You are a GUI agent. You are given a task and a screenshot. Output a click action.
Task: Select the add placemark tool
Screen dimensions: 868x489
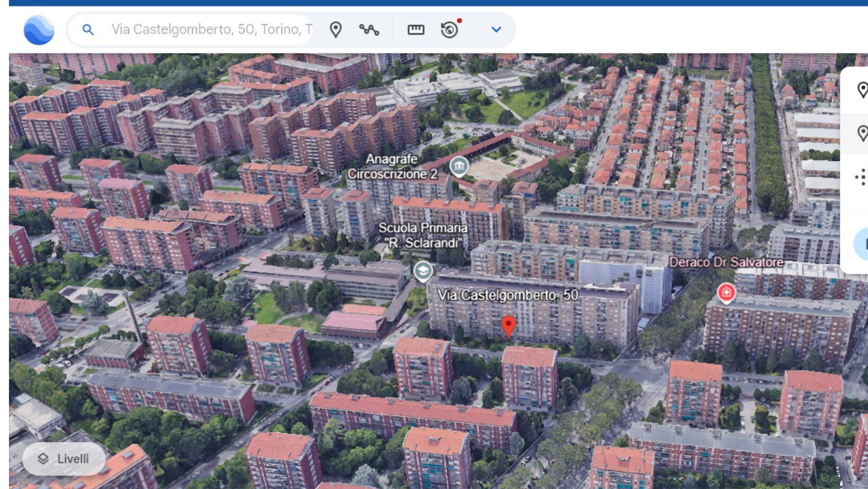pos(336,30)
